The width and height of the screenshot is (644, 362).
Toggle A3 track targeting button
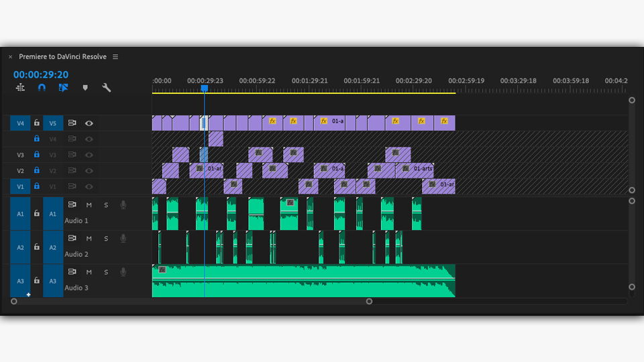click(53, 281)
